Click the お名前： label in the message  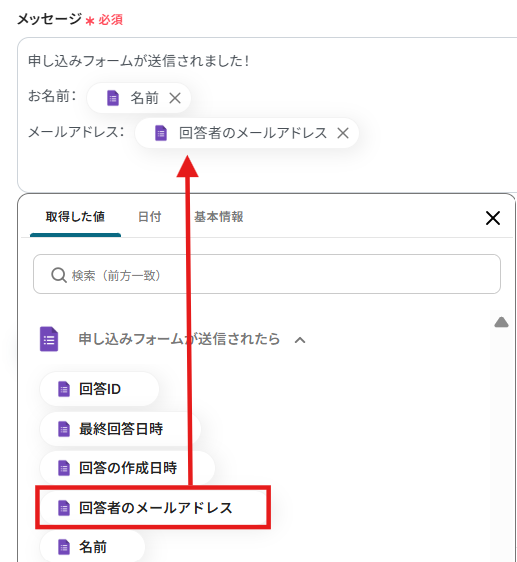(52, 96)
